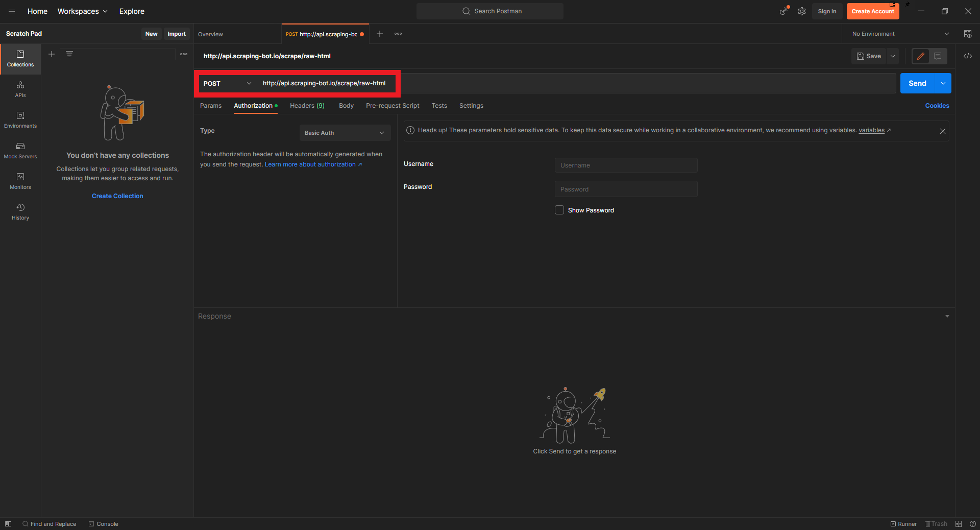Go to Home
This screenshot has width=980, height=530.
37,11
